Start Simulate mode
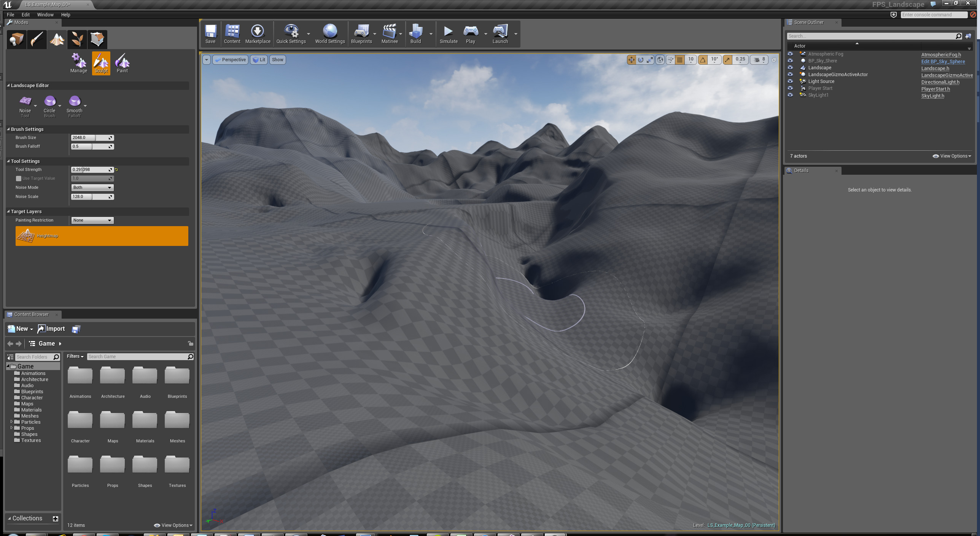The height and width of the screenshot is (536, 980). (448, 33)
